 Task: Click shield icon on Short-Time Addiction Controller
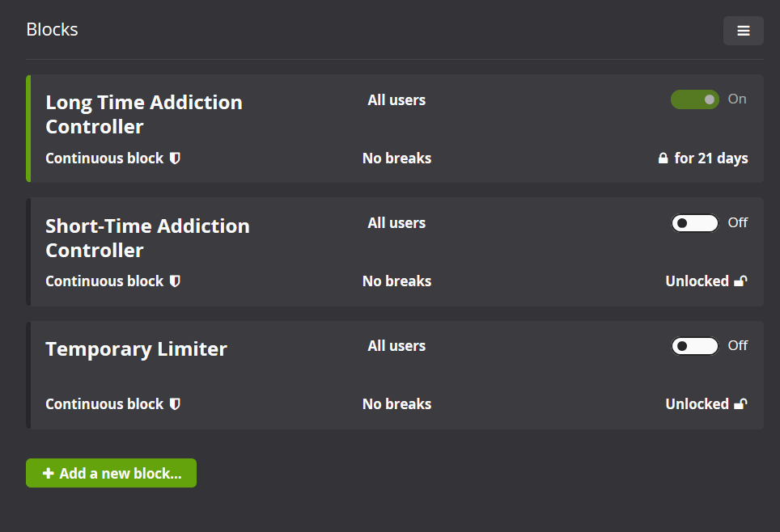175,281
